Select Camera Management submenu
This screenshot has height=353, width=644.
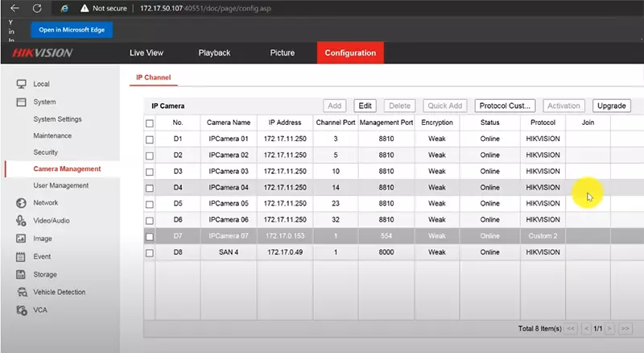(67, 168)
